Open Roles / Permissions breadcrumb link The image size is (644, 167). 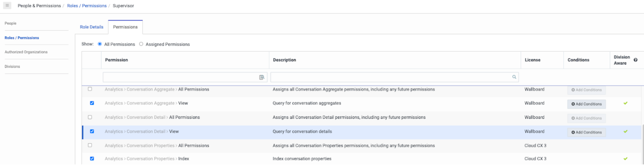pos(87,6)
